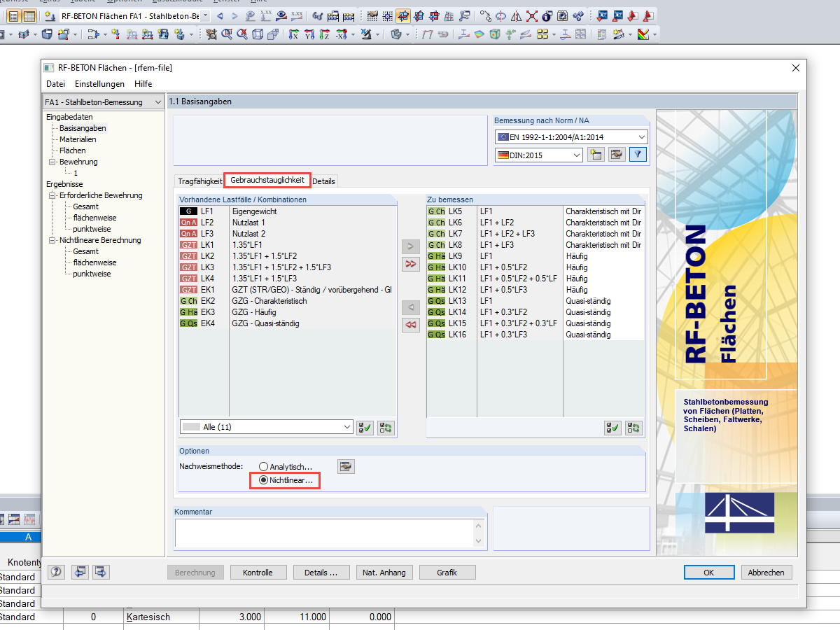
Task: Open the Einstellungen menu
Action: [99, 84]
